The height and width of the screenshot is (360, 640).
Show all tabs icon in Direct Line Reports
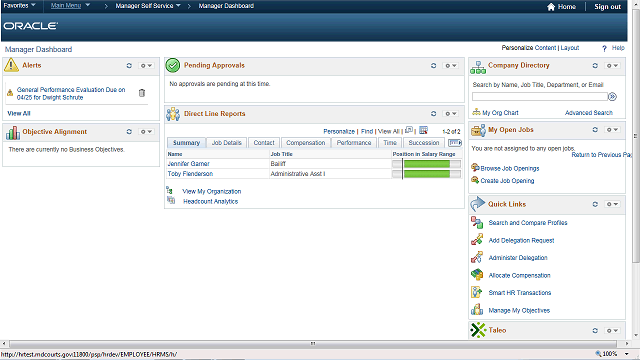click(x=455, y=142)
